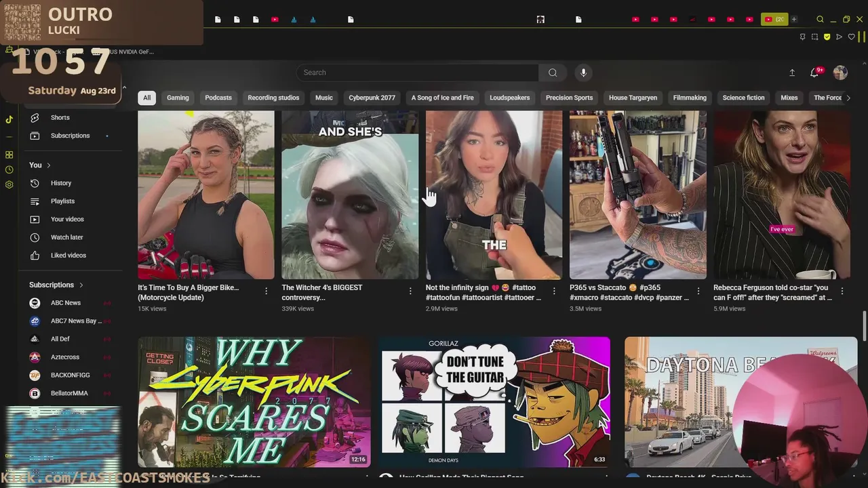Open the Create upload icon
Screen dimensions: 868x488
pyautogui.click(x=792, y=73)
